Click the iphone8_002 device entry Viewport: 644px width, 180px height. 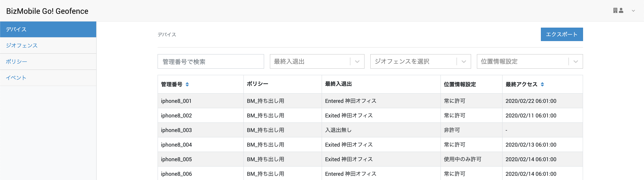click(176, 115)
